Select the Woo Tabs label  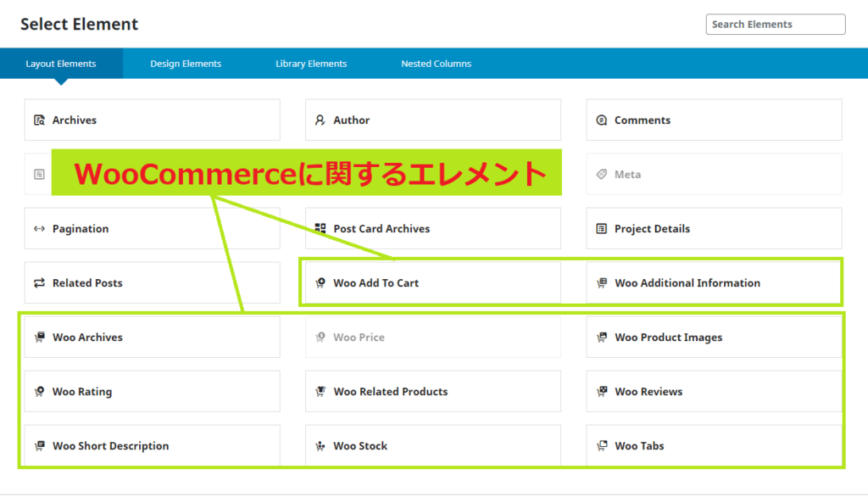639,446
